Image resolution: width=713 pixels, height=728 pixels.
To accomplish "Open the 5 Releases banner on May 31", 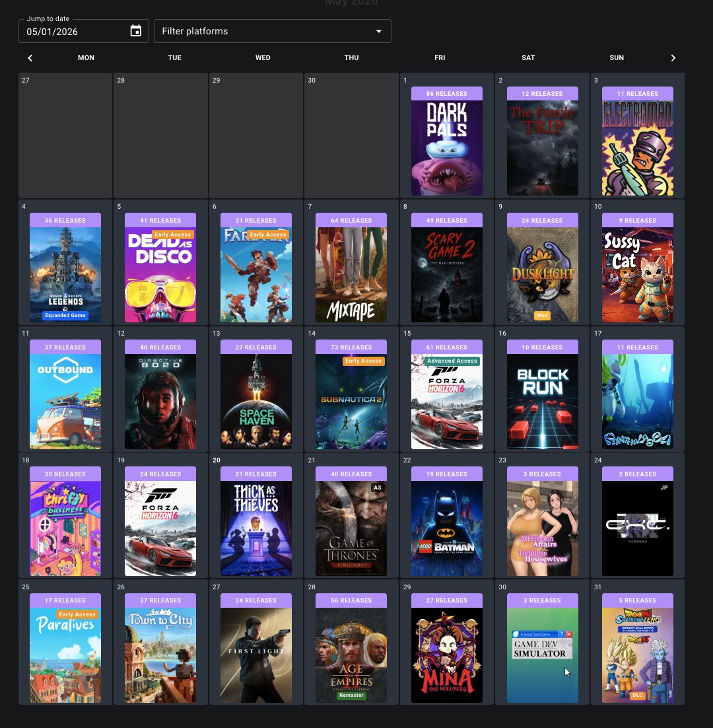I will click(637, 601).
